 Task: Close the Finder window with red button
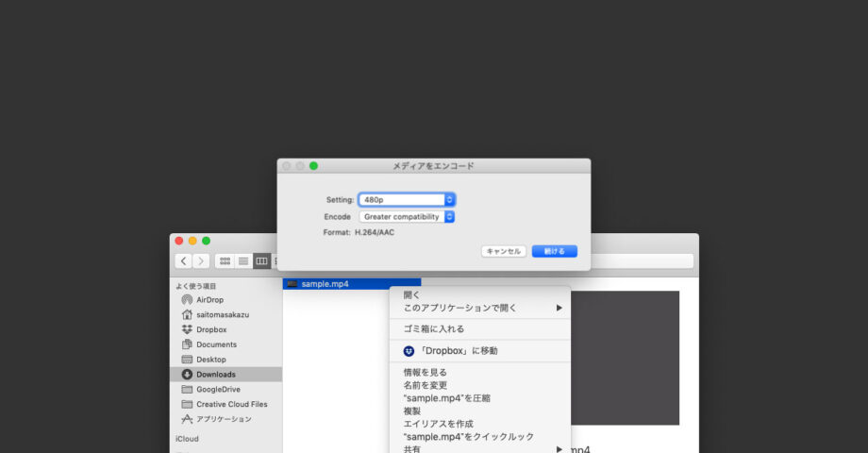[x=179, y=241]
